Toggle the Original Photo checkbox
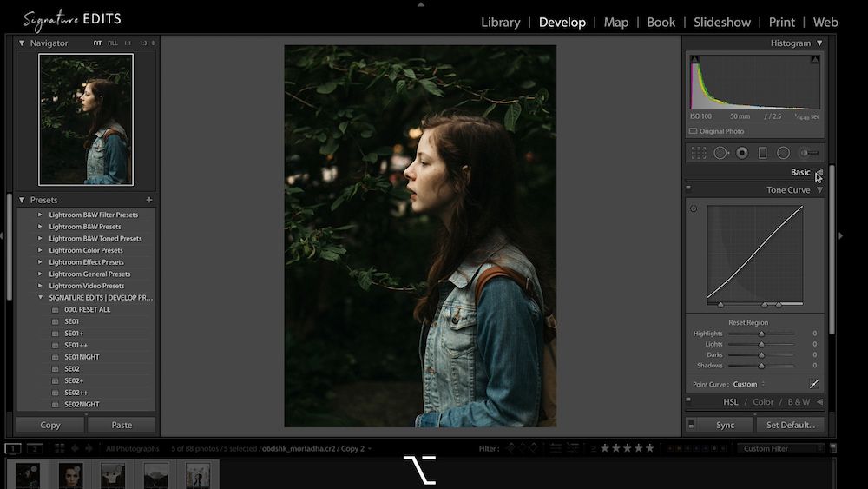 click(x=693, y=131)
